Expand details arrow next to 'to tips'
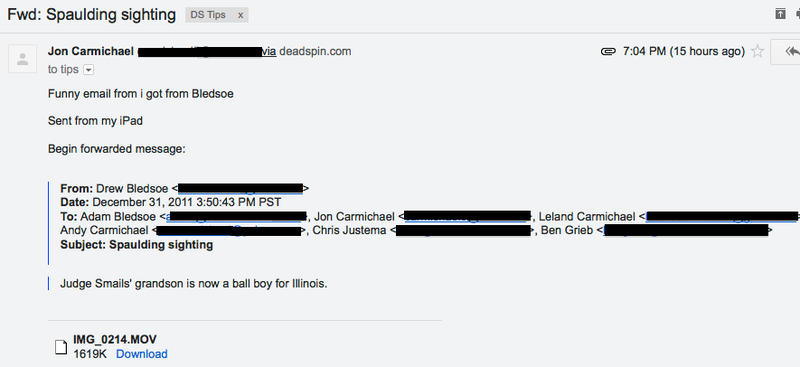The height and width of the screenshot is (367, 800). coord(88,70)
